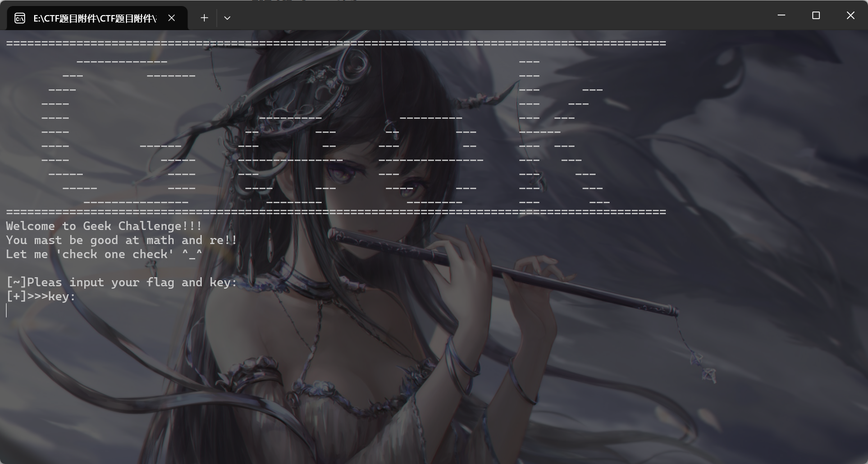
Task: Open a new tab with the plus button
Action: (x=204, y=18)
